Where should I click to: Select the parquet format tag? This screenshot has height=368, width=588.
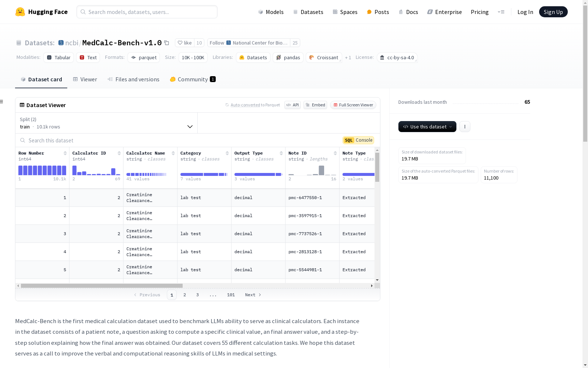pos(144,57)
